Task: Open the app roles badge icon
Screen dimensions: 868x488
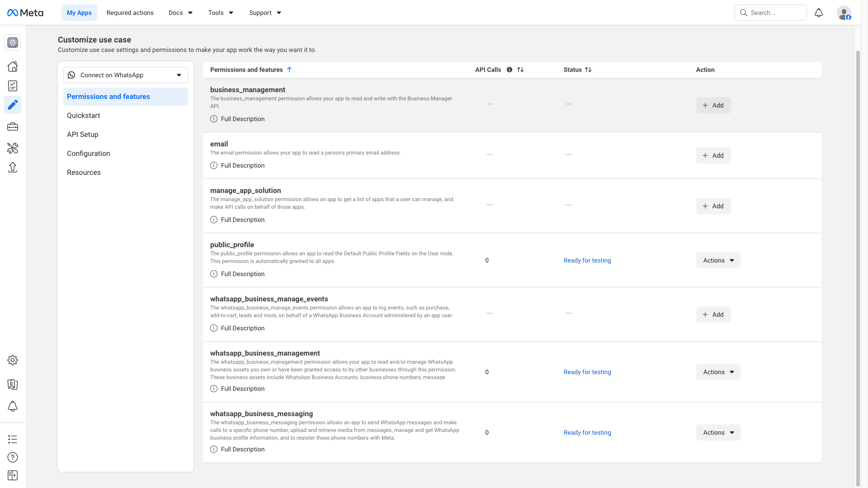Action: (x=13, y=385)
